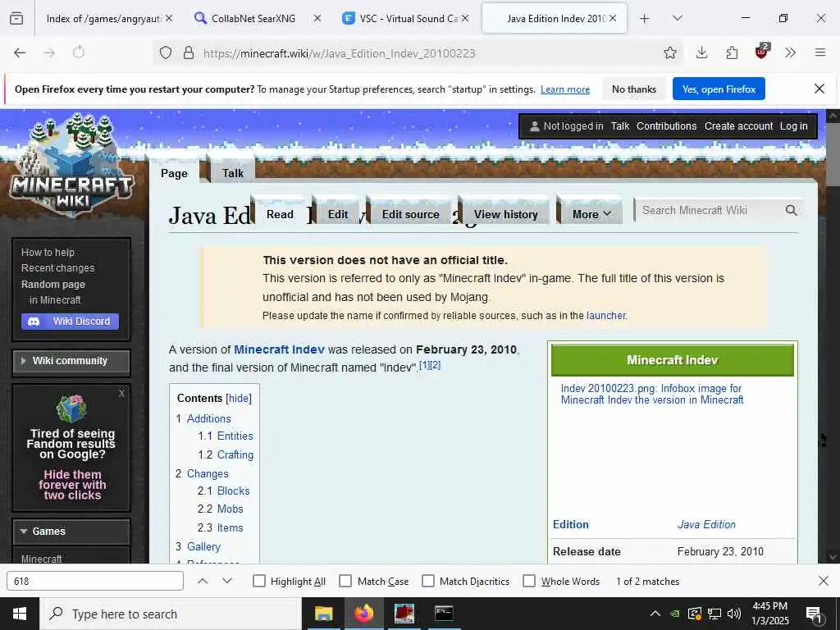Follow the Learn more link
Image resolution: width=840 pixels, height=630 pixels.
564,89
